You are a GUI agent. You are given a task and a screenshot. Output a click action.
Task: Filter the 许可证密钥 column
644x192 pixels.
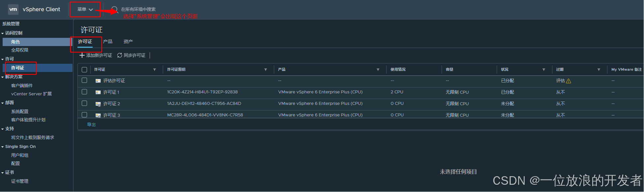coord(266,70)
